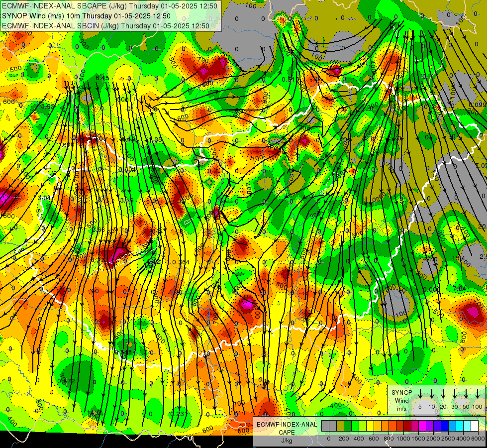Click the 200 tick under CAPE scale
The width and height of the screenshot is (487, 448).
coord(344,439)
